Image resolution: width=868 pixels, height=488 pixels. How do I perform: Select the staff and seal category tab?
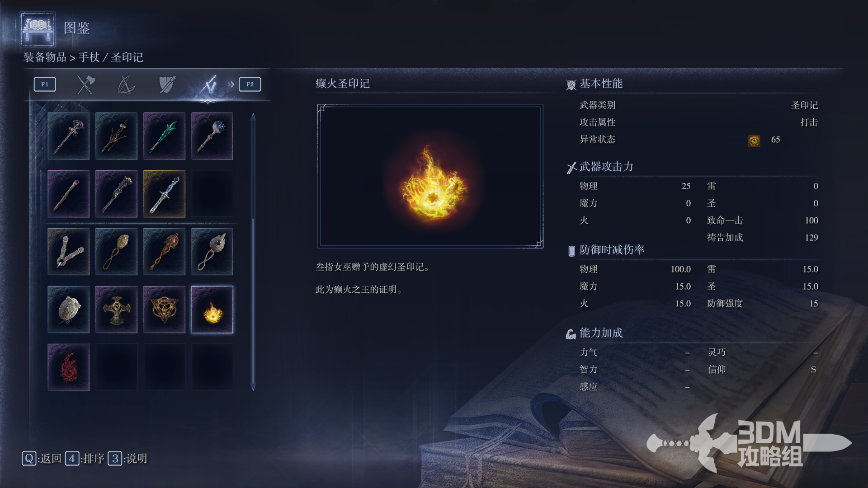click(208, 84)
